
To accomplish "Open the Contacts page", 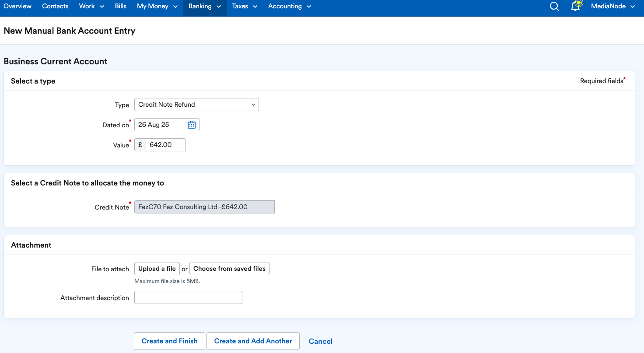I will point(55,6).
